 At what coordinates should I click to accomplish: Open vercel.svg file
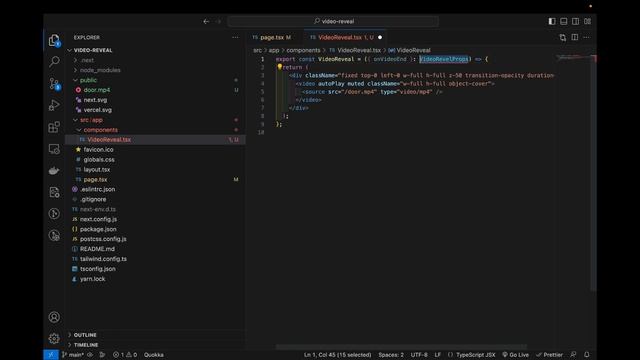(x=98, y=110)
